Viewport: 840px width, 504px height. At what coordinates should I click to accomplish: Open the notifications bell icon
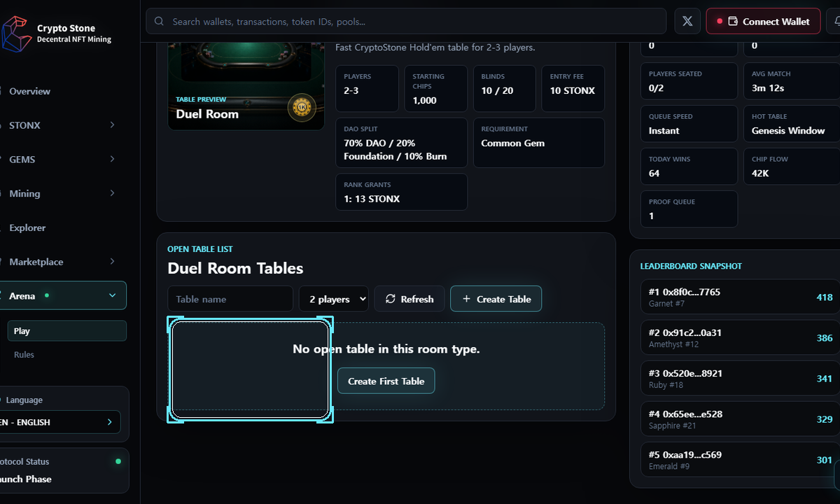click(837, 22)
